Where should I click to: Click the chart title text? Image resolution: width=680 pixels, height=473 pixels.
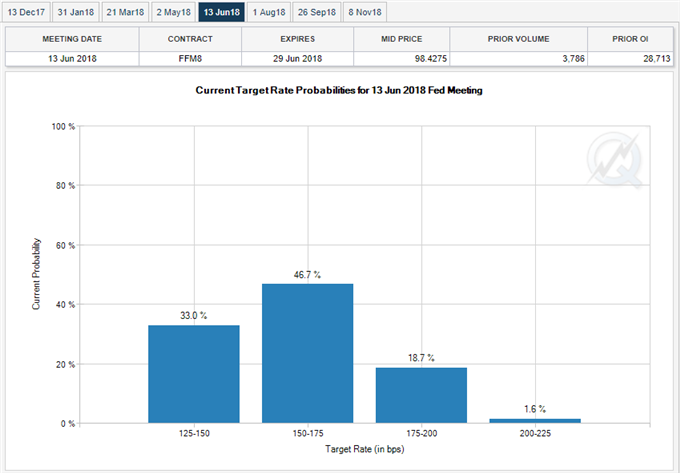[339, 90]
